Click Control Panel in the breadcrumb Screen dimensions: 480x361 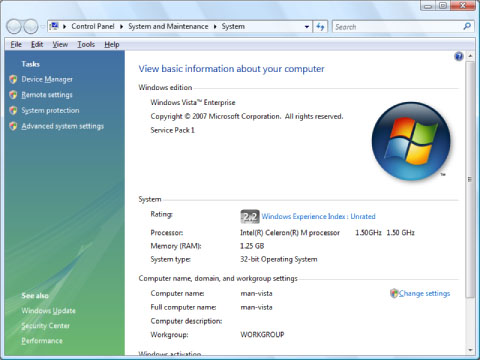click(93, 26)
